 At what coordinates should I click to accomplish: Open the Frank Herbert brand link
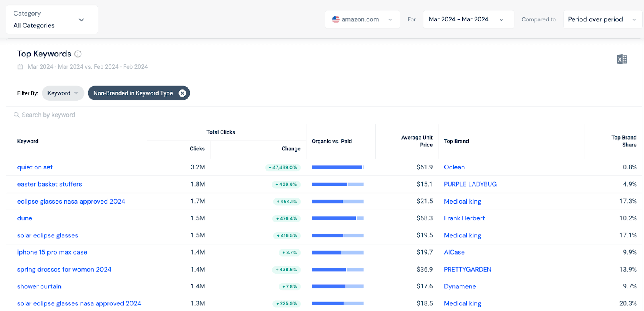(464, 218)
